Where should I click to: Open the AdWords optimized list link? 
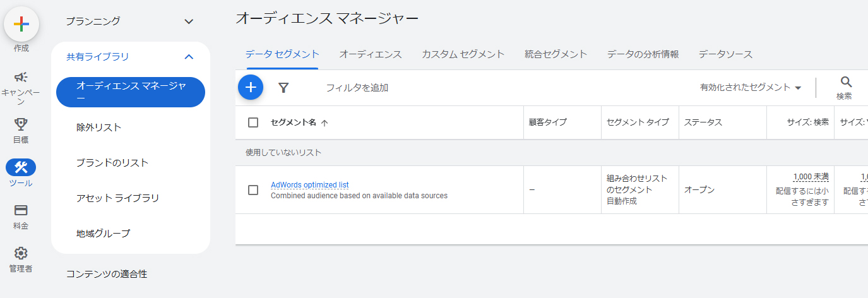click(x=309, y=185)
